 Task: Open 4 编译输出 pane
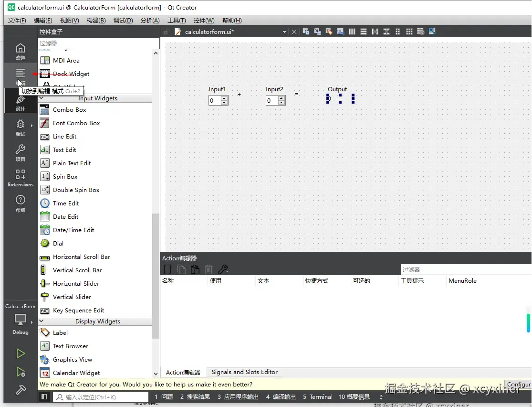(x=281, y=397)
